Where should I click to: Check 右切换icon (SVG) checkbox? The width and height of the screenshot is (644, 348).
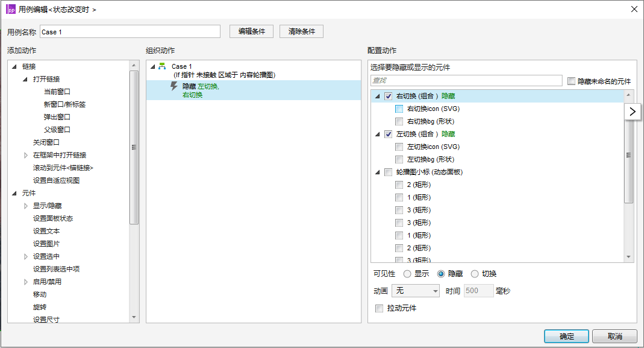(399, 109)
